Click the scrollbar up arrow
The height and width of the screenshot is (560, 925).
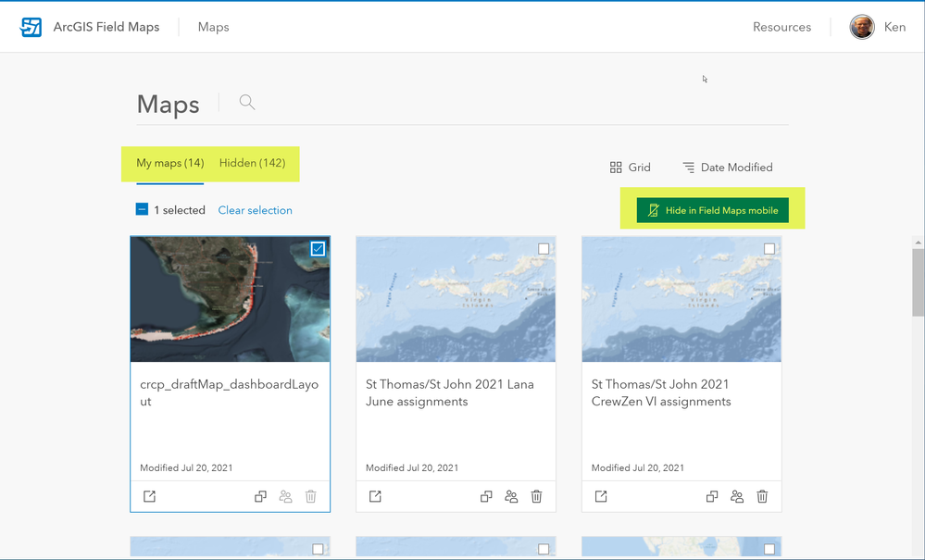click(918, 243)
